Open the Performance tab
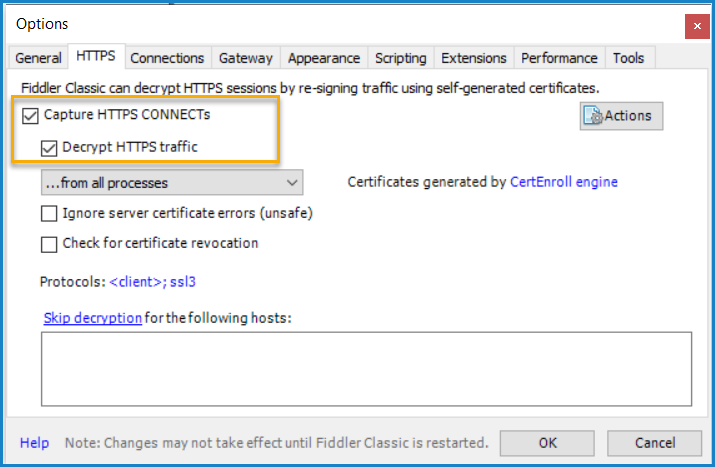 coord(559,58)
